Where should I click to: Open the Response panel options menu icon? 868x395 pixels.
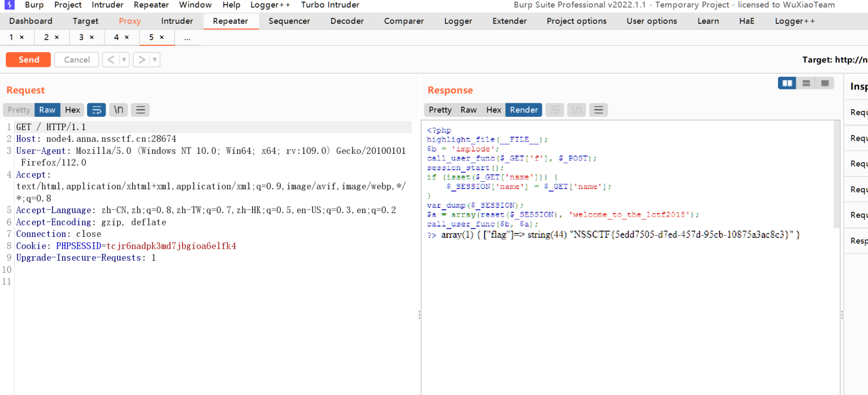598,110
